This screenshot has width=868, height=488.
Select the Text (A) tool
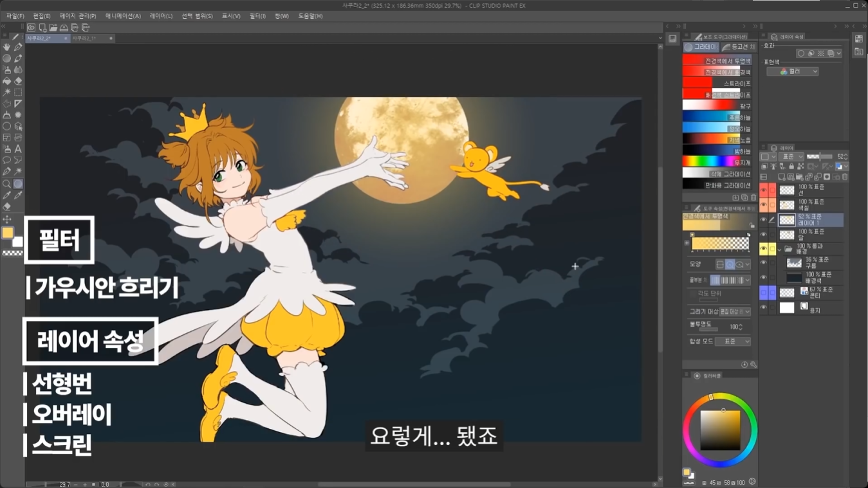tap(18, 149)
